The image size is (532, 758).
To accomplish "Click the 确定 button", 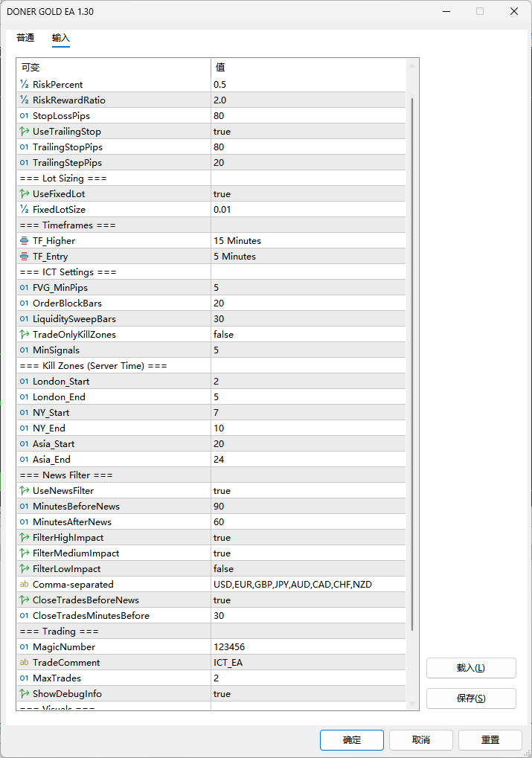I will click(x=352, y=740).
